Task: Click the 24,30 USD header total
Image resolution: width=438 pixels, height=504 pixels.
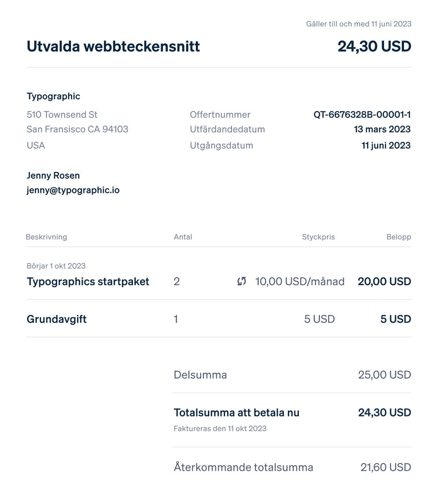Action: point(374,47)
